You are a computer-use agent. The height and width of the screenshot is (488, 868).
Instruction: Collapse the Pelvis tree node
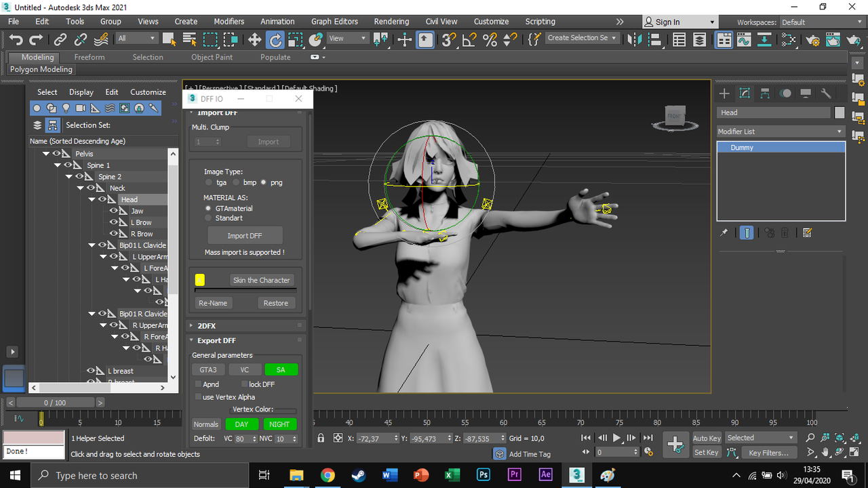tap(46, 154)
